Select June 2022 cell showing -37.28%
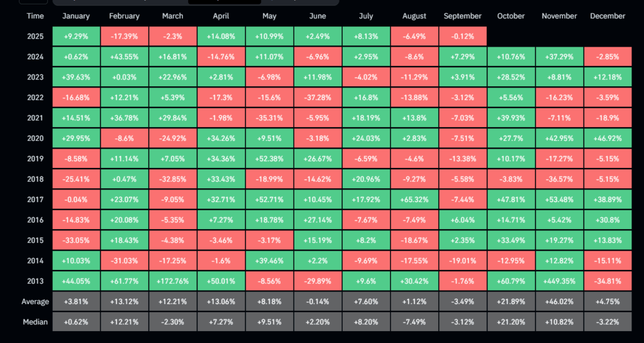This screenshot has height=343, width=644. pos(318,97)
